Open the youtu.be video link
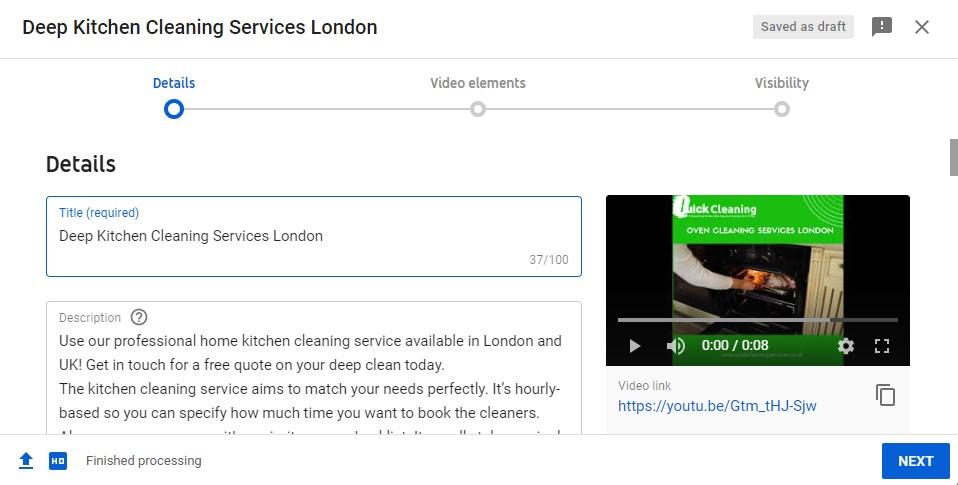 click(717, 406)
